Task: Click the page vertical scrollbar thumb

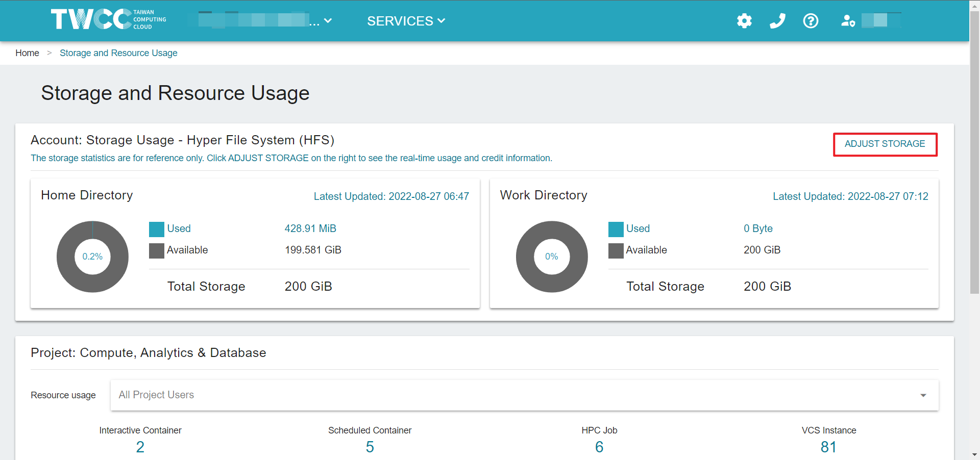Action: coord(974,152)
